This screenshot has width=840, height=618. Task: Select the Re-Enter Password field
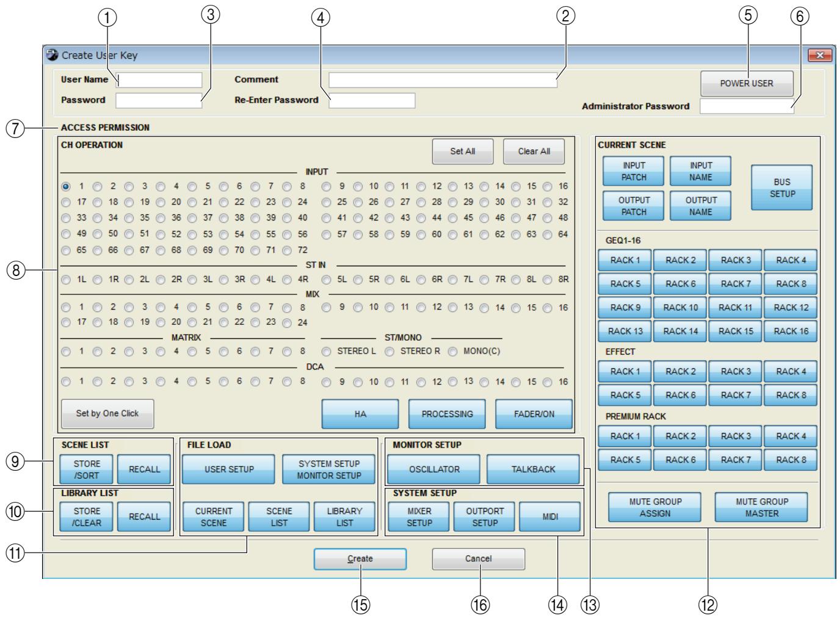[372, 100]
